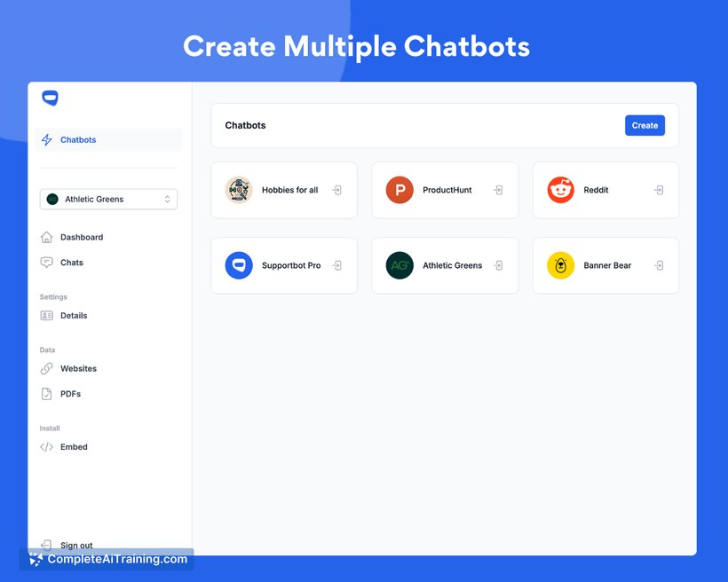This screenshot has width=728, height=582.
Task: Click the Banner Bear yellow avatar
Action: pyautogui.click(x=561, y=265)
